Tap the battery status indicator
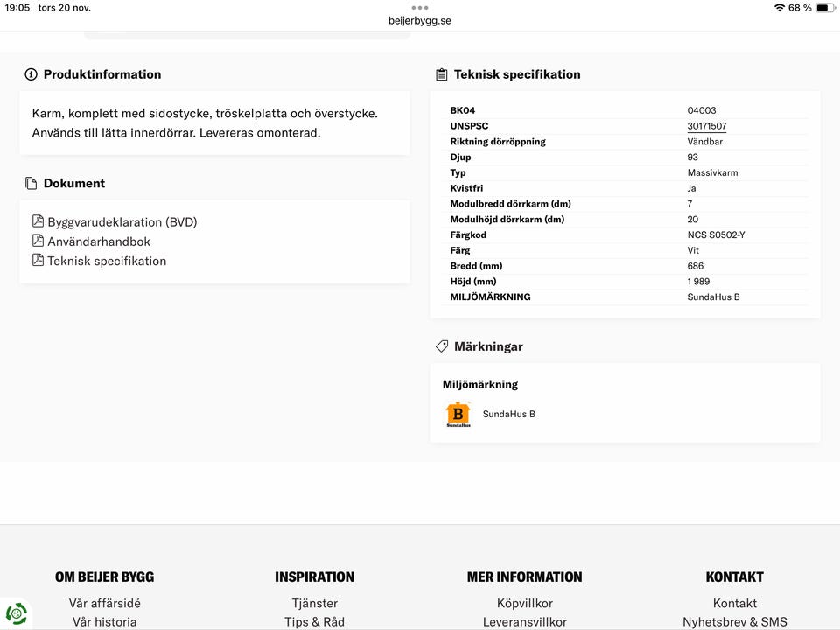840x630 pixels. pyautogui.click(x=822, y=7)
